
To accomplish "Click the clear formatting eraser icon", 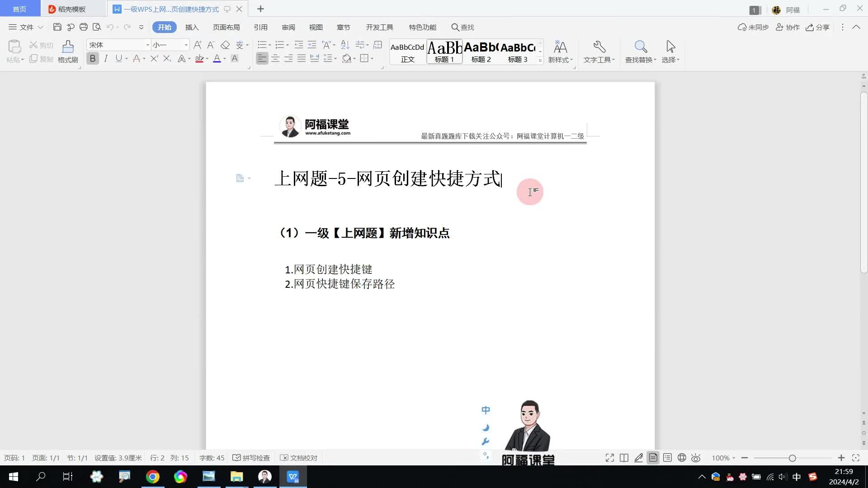I will pos(225,45).
